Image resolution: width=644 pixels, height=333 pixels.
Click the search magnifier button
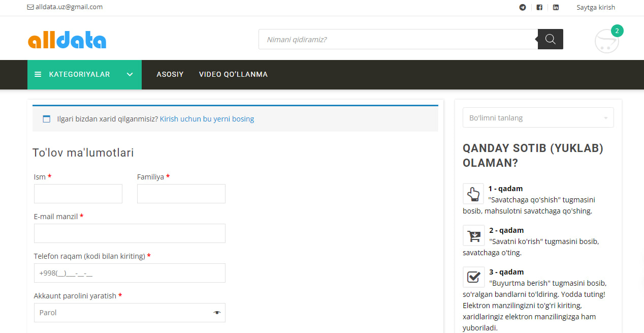551,39
